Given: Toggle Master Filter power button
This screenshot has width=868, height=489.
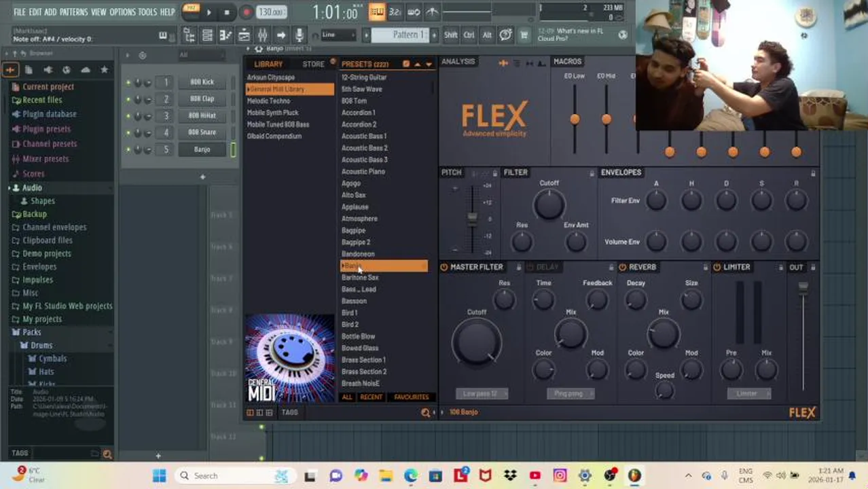Looking at the screenshot, I should coord(444,268).
